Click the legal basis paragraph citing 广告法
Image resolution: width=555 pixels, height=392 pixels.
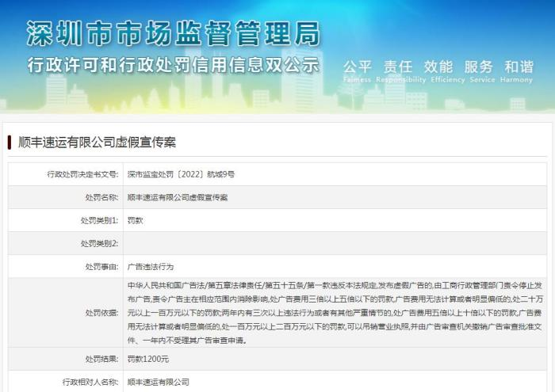point(337,313)
